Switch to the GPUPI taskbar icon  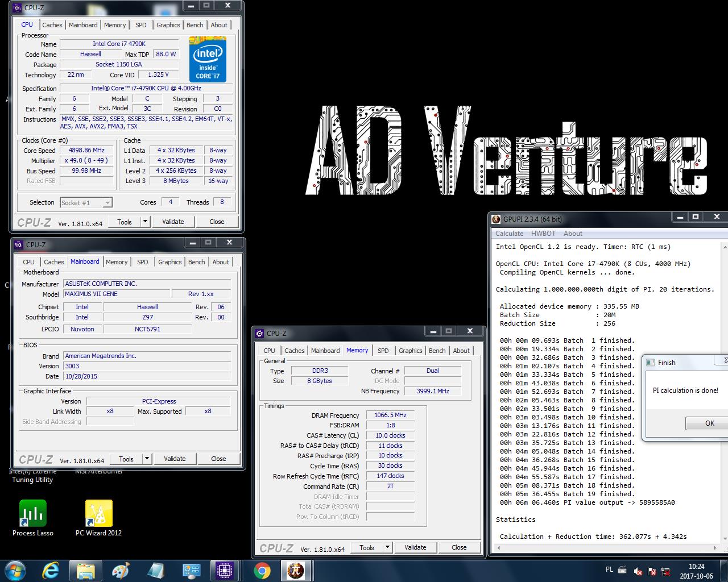296,571
